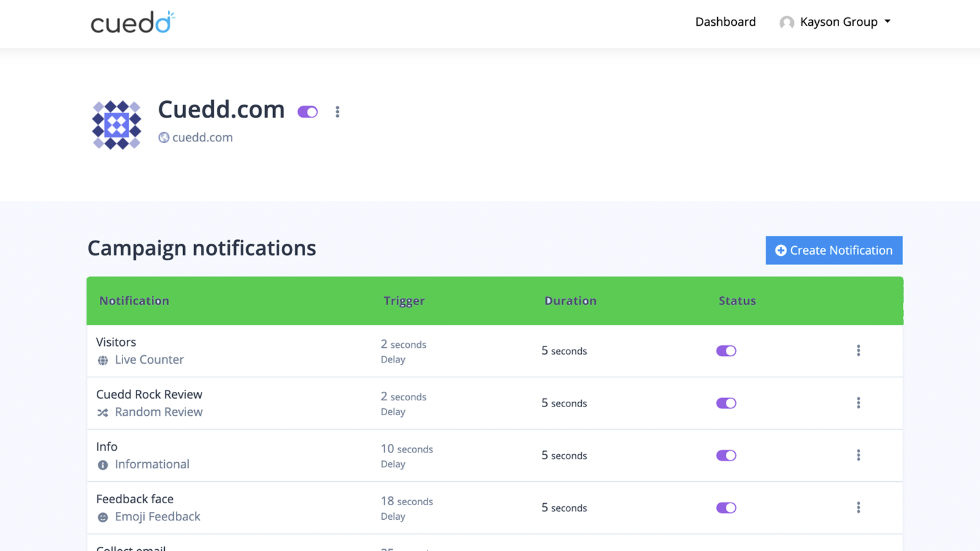Toggle the Cuedd.com campaign switch
This screenshot has width=980, height=551.
(307, 112)
